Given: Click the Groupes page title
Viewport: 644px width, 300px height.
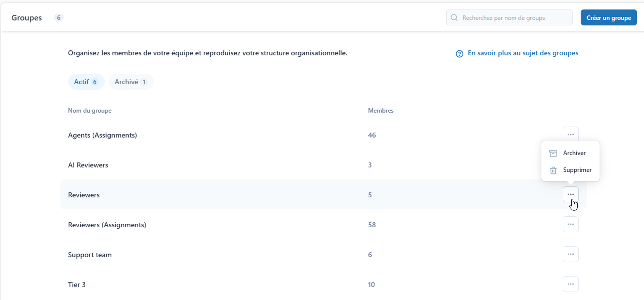Looking at the screenshot, I should tap(26, 17).
